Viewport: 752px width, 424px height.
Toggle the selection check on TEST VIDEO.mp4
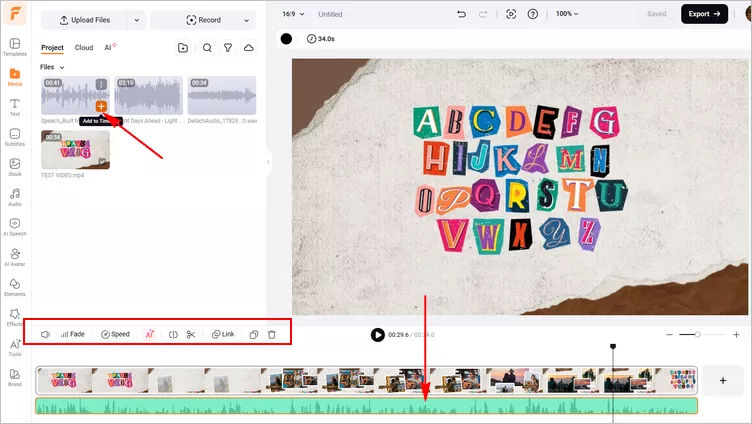point(102,162)
